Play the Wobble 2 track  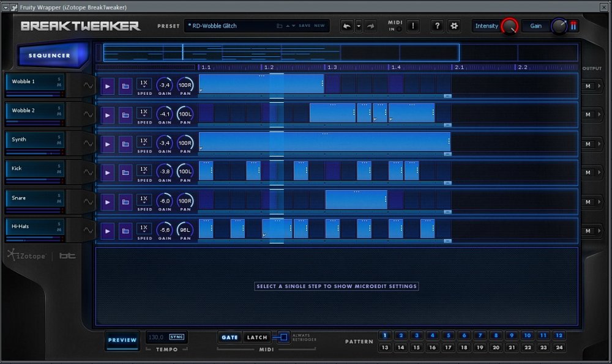tap(107, 115)
